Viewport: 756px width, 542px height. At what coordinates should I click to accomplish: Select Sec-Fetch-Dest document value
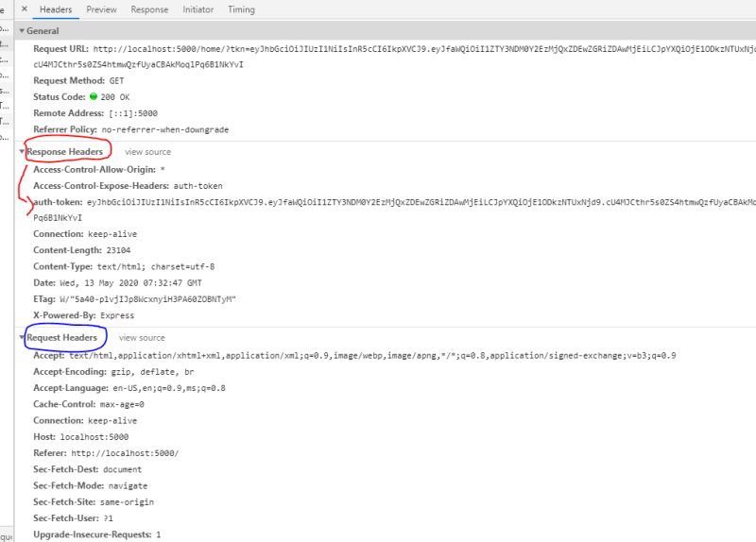[123, 469]
